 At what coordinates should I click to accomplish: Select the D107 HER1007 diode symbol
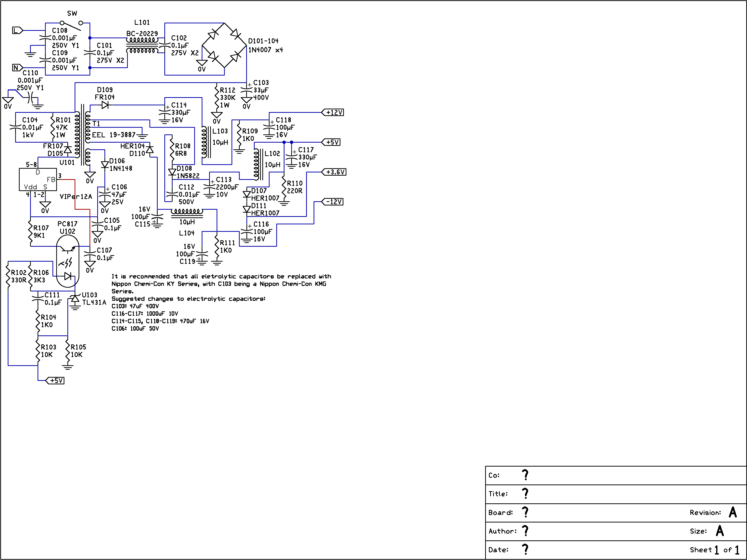pos(247,194)
